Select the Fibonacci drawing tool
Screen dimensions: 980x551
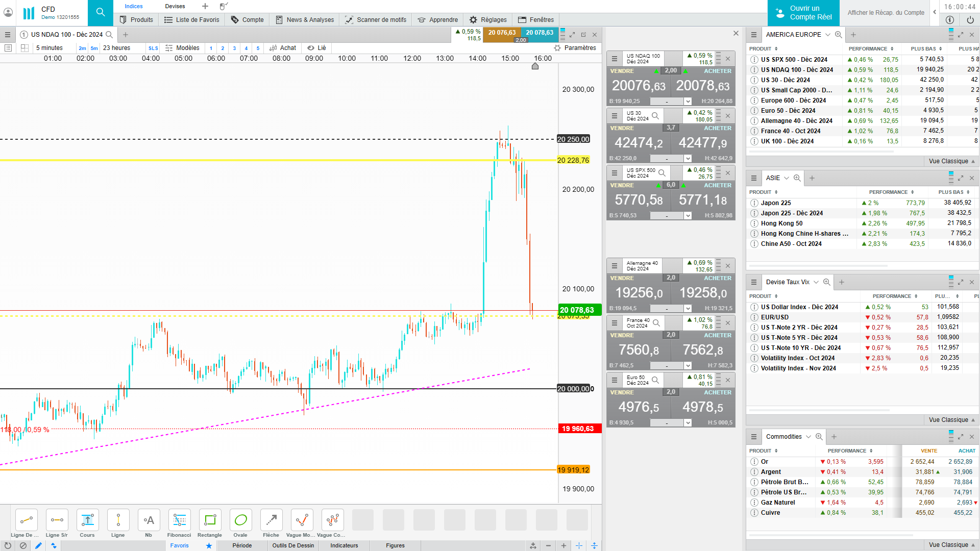pos(179,520)
